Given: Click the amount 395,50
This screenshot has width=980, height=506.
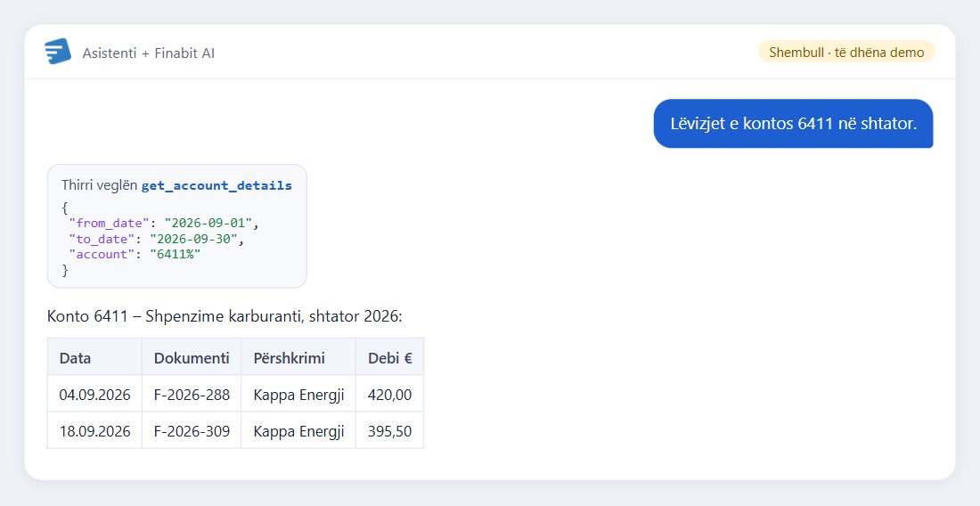Looking at the screenshot, I should coord(390,431).
